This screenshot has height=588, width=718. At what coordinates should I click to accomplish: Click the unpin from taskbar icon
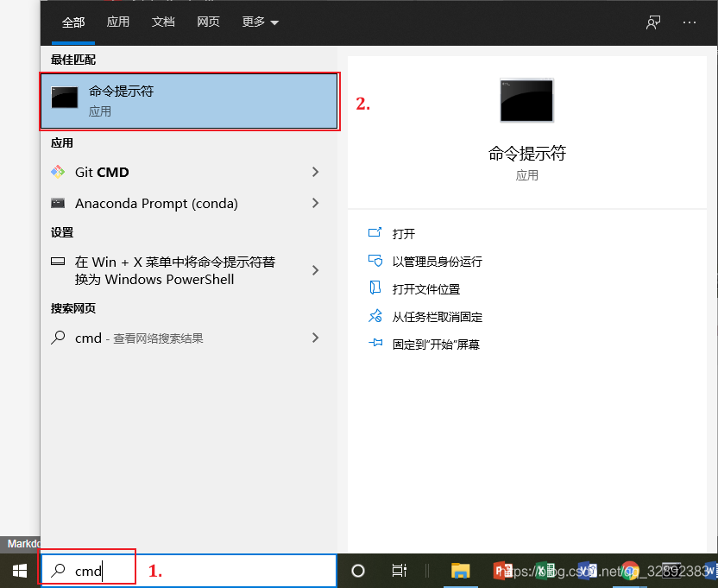(x=375, y=316)
